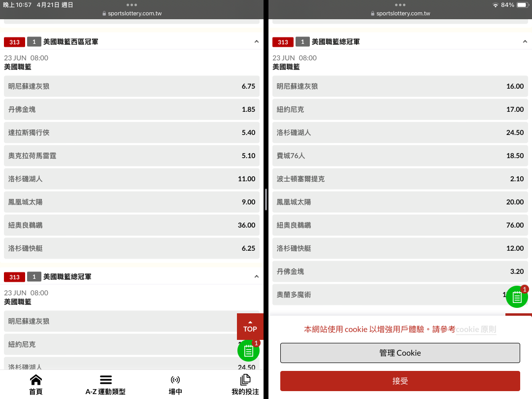Open the green bet slip icon in left window
The width and height of the screenshot is (532, 399).
coord(248,351)
